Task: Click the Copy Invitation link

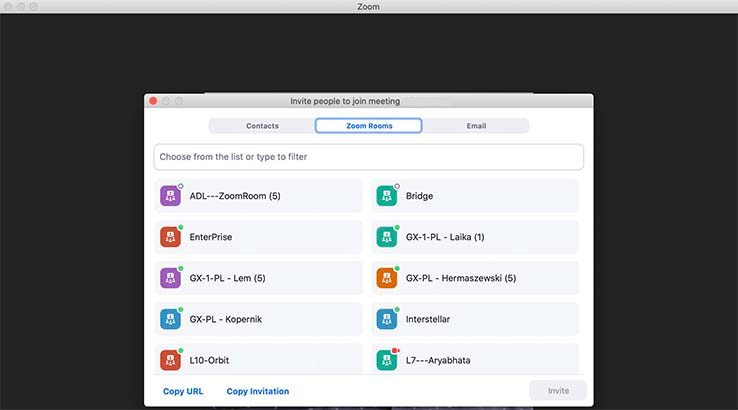Action: tap(258, 391)
